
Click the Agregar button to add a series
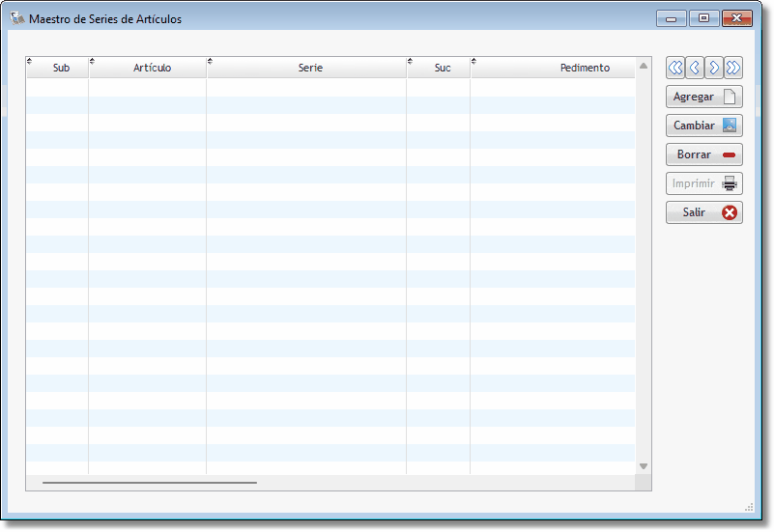(703, 97)
